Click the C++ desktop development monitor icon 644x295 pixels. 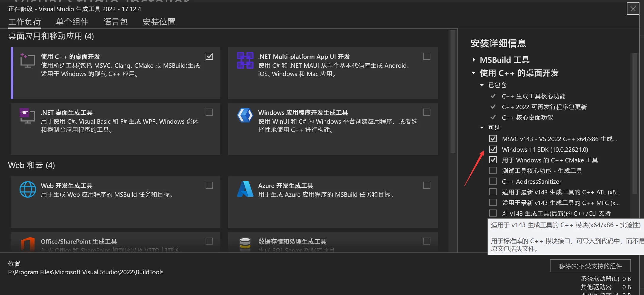[x=28, y=60]
